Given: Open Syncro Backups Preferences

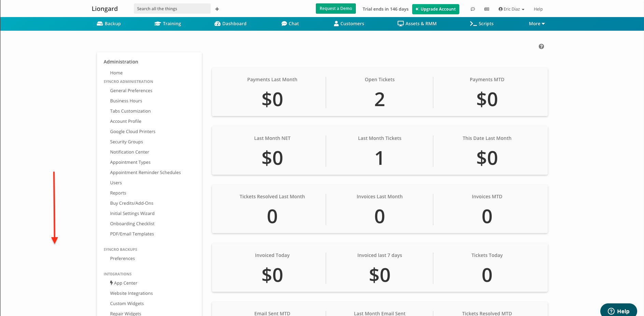Looking at the screenshot, I should [x=122, y=258].
